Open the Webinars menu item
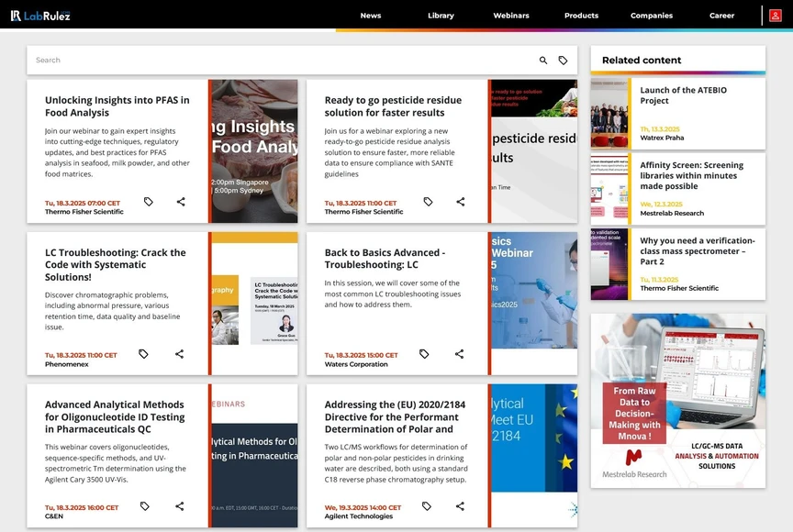Viewport: 793px width, 532px height. [511, 16]
